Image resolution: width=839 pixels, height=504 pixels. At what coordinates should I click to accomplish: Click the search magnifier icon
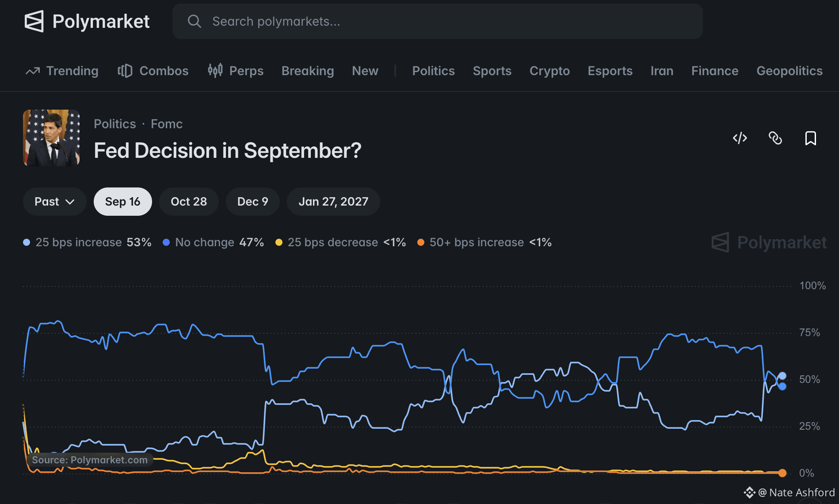coord(194,21)
